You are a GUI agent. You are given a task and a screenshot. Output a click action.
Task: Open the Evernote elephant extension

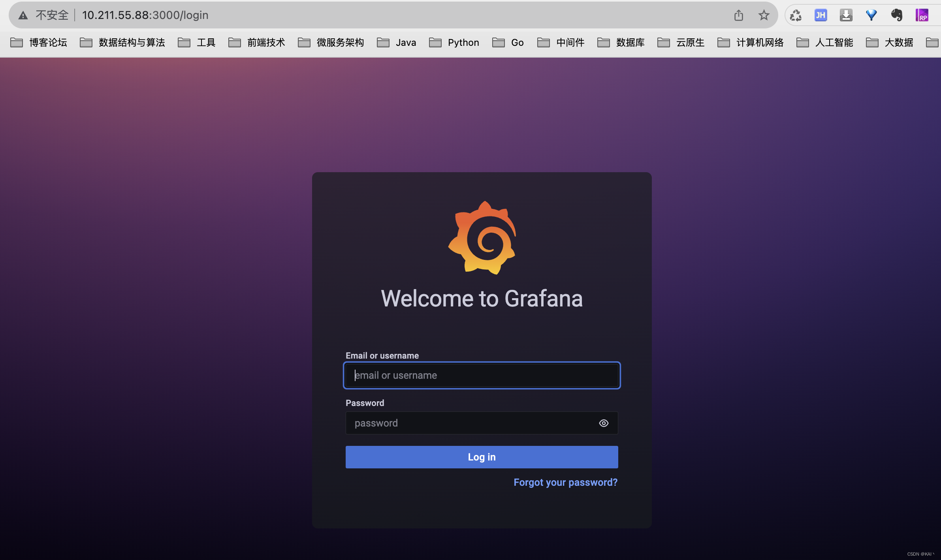896,15
